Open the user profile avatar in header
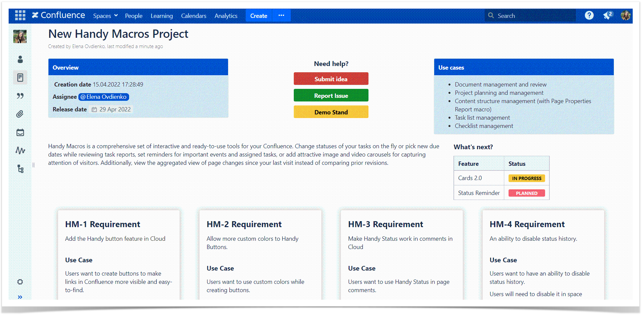 (626, 15)
